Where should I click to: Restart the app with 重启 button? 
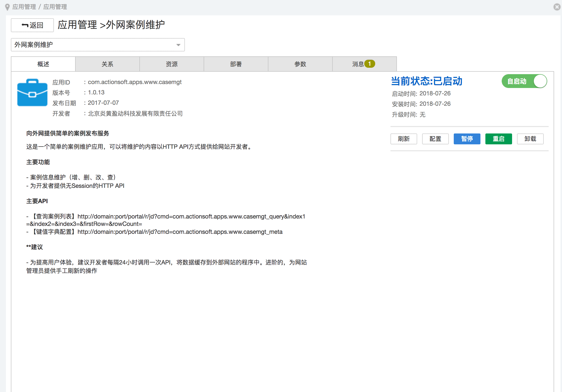499,139
